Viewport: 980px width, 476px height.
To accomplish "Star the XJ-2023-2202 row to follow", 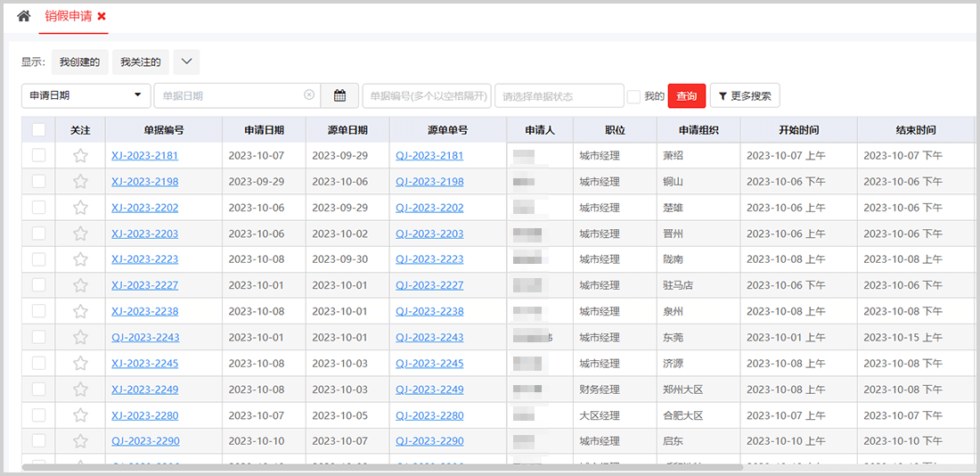I will (80, 208).
